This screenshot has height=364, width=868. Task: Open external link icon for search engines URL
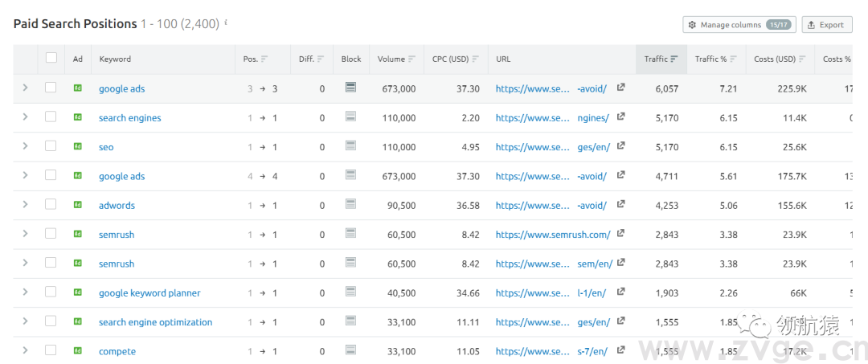[x=620, y=117]
